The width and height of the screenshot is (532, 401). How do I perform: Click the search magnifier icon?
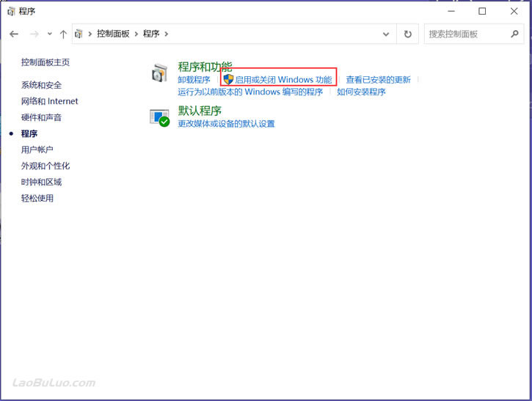click(514, 34)
